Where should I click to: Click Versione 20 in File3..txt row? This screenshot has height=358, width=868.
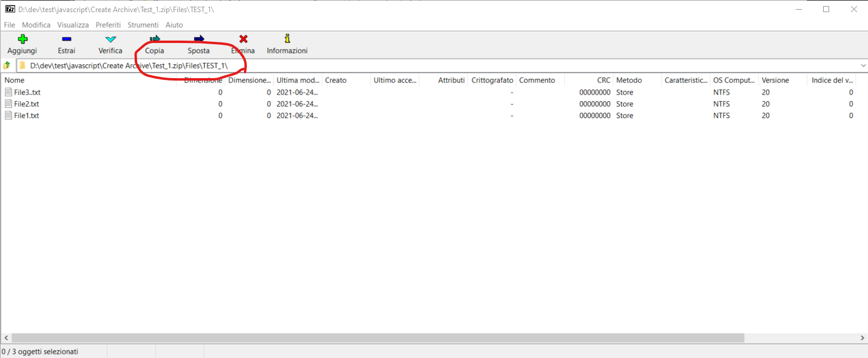click(x=766, y=92)
